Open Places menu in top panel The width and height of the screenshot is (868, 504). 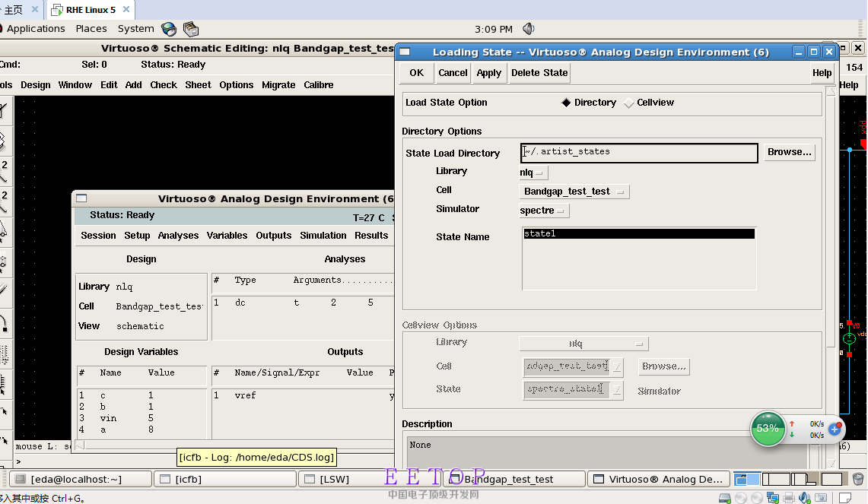(91, 29)
